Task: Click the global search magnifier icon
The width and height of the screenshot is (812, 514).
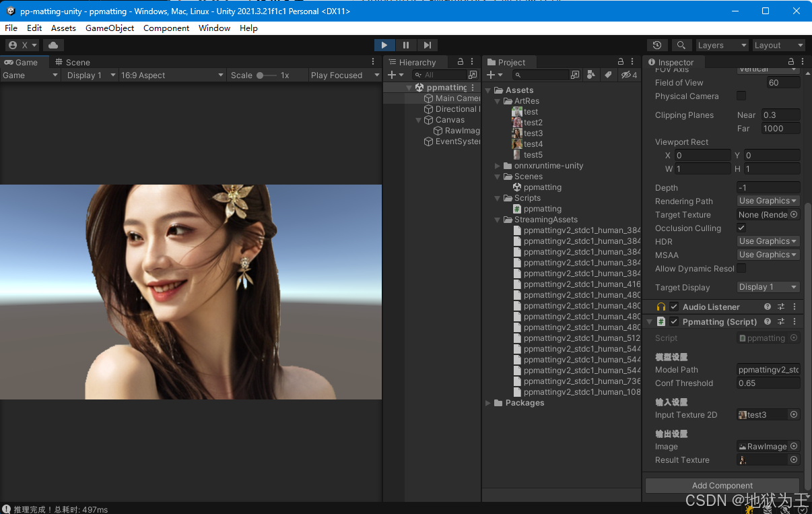Action: tap(681, 45)
